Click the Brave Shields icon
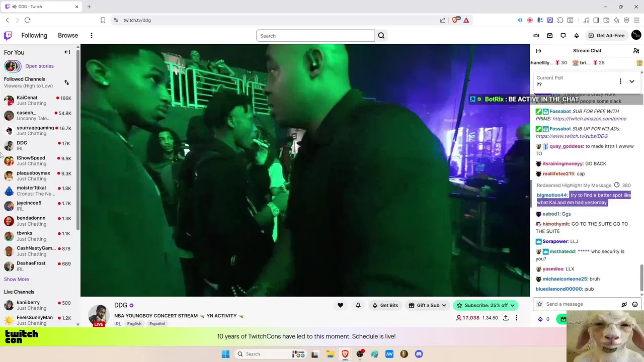The height and width of the screenshot is (362, 644). tap(455, 20)
